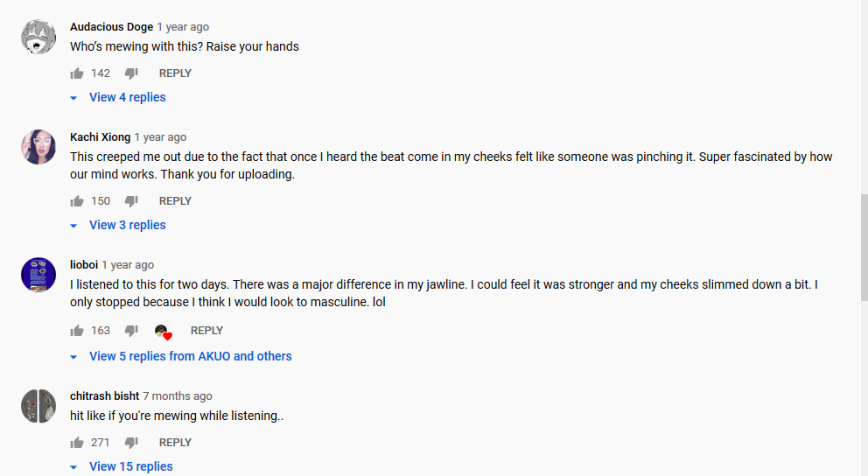Like Audacious Doge's comment
The height and width of the screenshot is (476, 868).
(77, 73)
